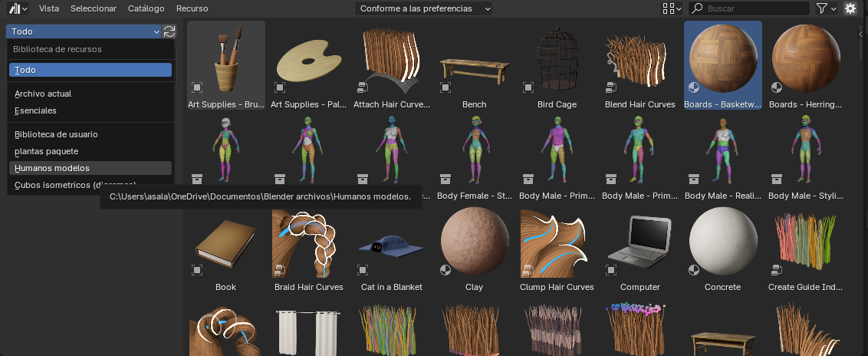The width and height of the screenshot is (868, 356).
Task: Select the Concrete material sphere
Action: coord(723,248)
